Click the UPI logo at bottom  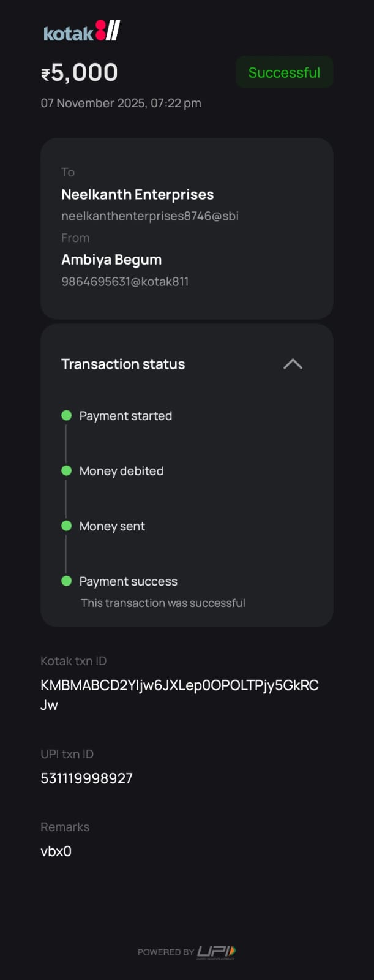[216, 951]
